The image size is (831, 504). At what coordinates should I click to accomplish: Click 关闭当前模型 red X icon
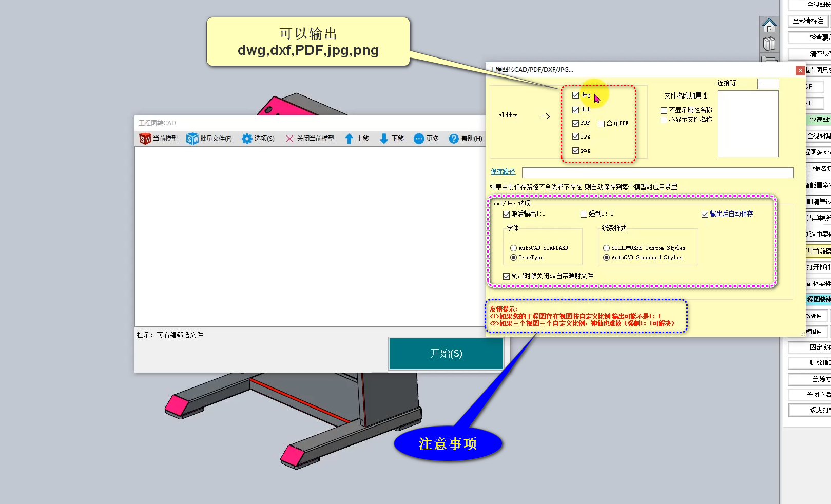point(289,139)
